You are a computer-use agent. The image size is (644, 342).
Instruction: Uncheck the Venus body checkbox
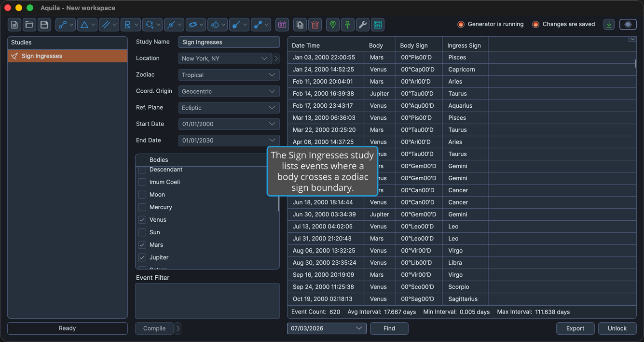(x=142, y=220)
